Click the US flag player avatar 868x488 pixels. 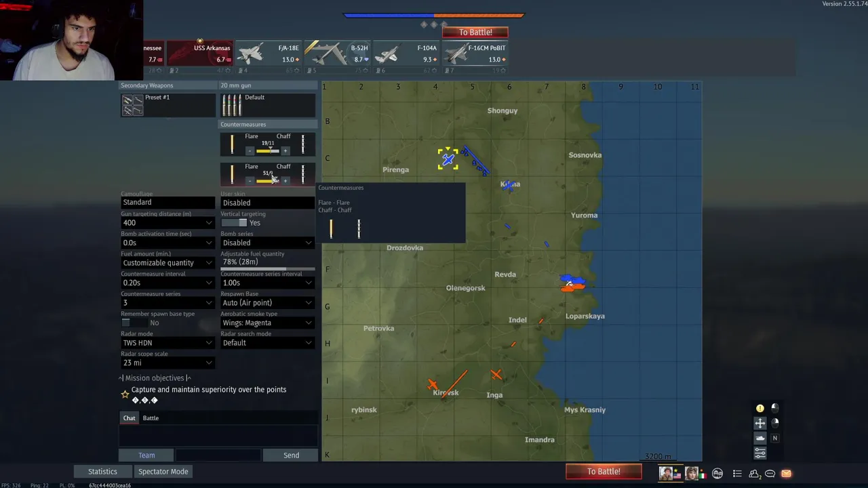point(669,473)
